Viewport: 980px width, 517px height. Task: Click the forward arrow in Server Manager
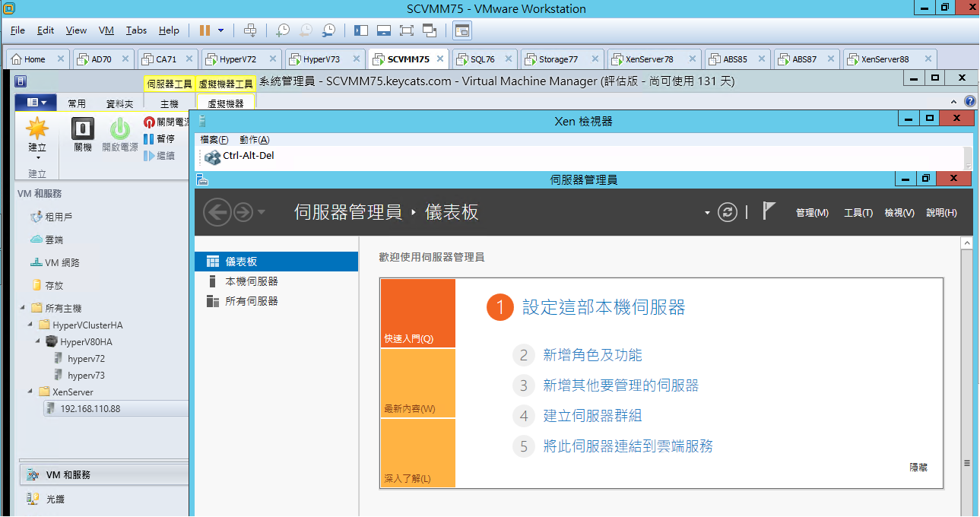click(243, 212)
